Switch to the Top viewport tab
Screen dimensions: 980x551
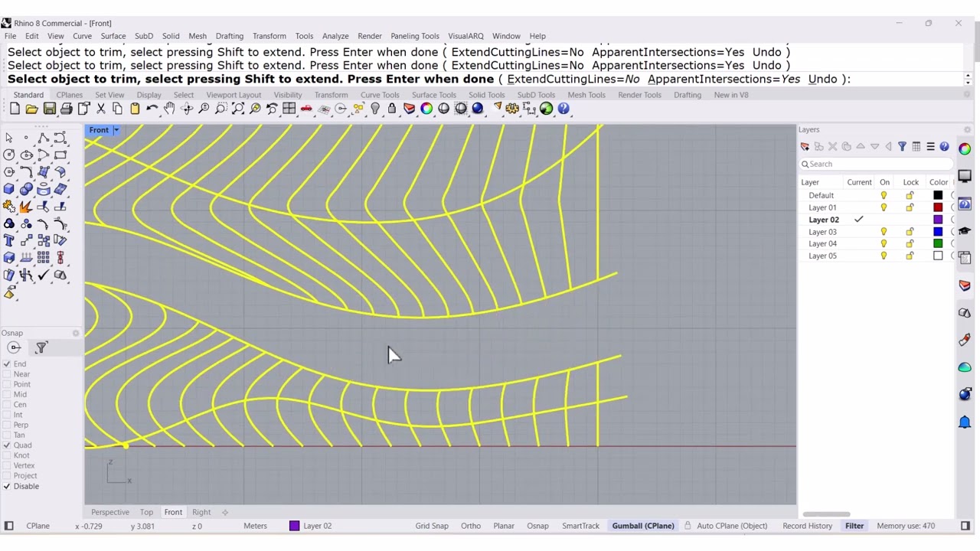tap(146, 513)
